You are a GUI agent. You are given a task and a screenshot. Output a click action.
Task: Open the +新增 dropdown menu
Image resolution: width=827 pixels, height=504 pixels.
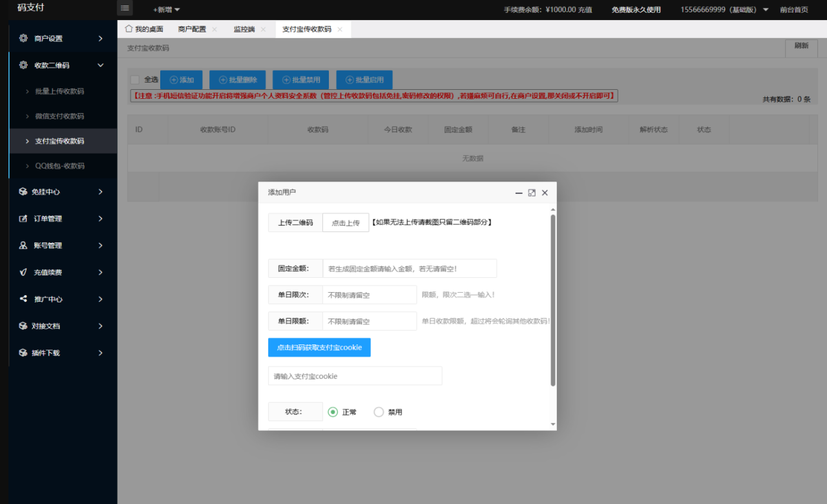(167, 10)
